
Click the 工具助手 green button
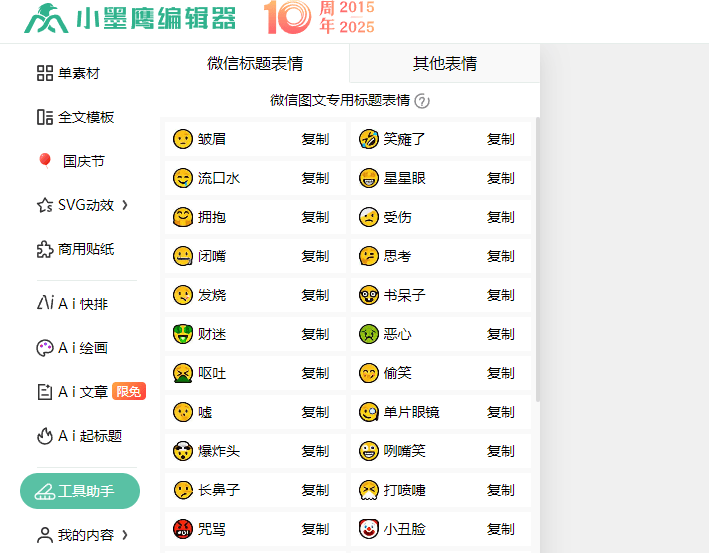tap(80, 491)
